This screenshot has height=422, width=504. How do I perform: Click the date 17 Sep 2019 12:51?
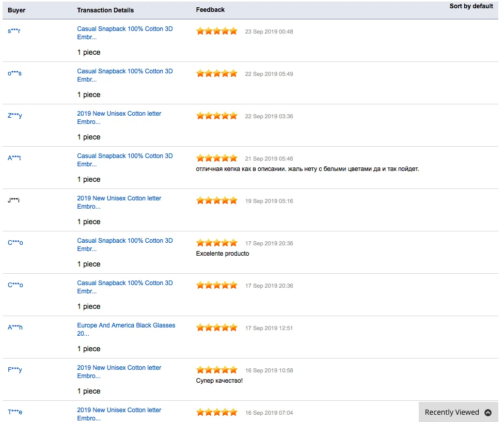coord(269,328)
